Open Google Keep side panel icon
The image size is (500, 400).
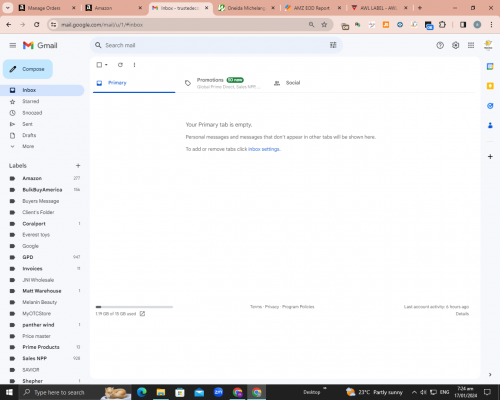[x=490, y=86]
